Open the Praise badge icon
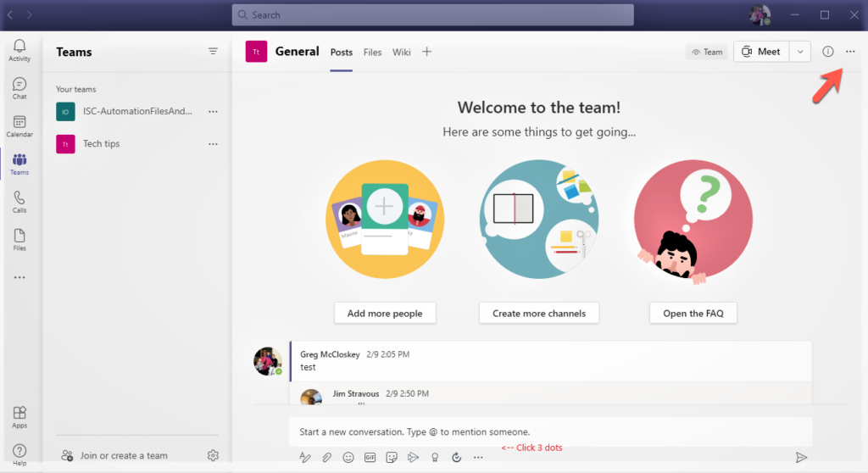The width and height of the screenshot is (868, 473). (435, 457)
